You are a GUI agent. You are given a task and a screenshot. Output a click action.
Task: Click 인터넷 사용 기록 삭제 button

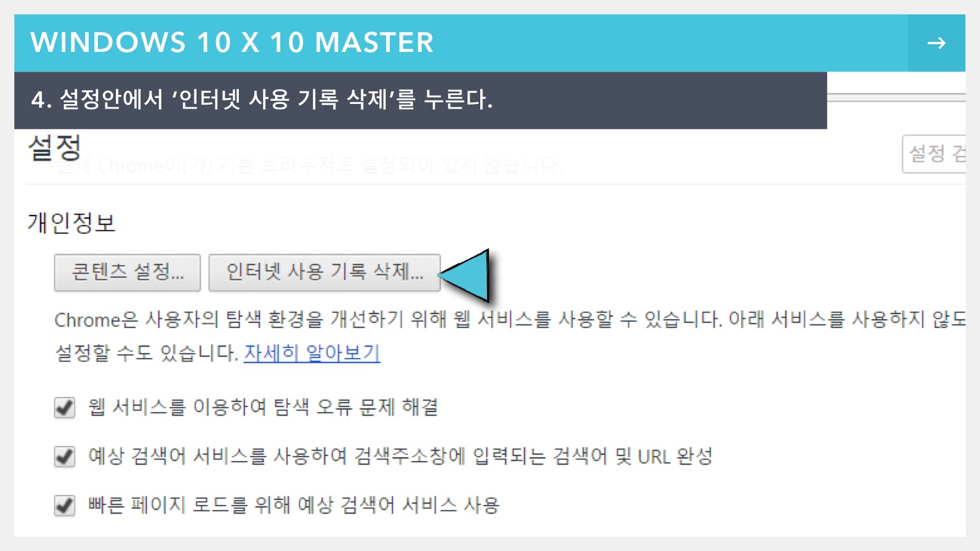[325, 272]
